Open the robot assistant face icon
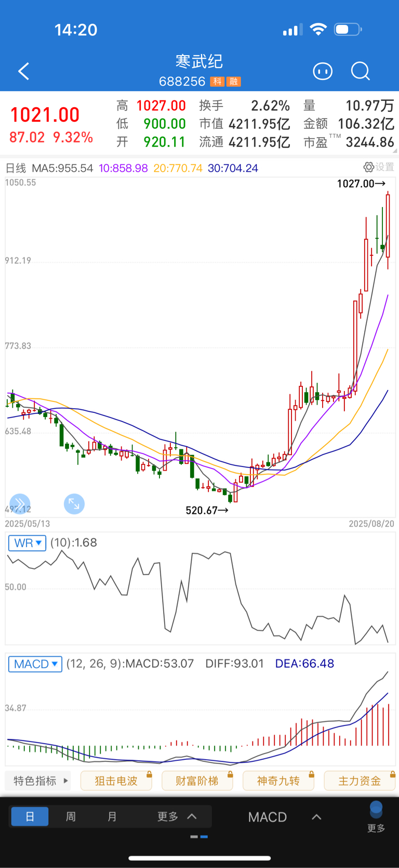Viewport: 399px width, 868px height. pyautogui.click(x=323, y=71)
